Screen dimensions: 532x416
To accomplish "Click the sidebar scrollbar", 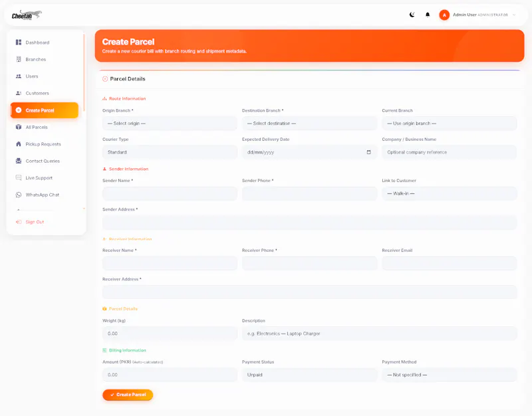I will coord(84,73).
